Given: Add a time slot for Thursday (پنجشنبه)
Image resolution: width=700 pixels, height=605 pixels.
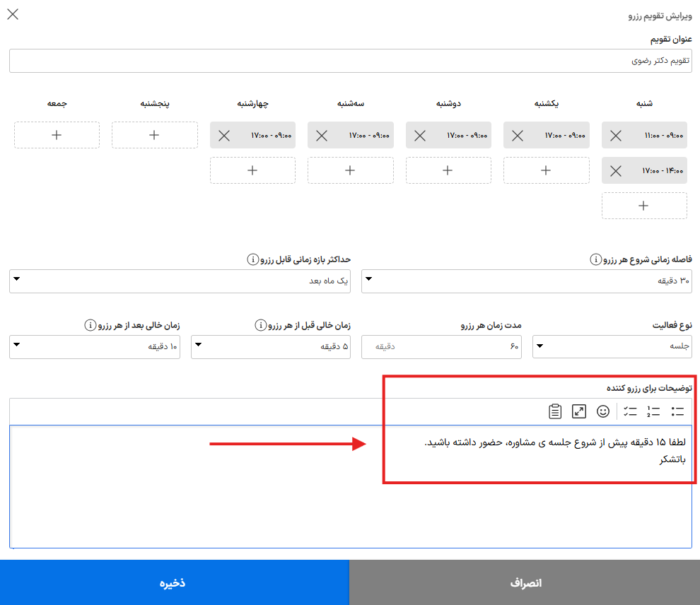Looking at the screenshot, I should point(154,135).
